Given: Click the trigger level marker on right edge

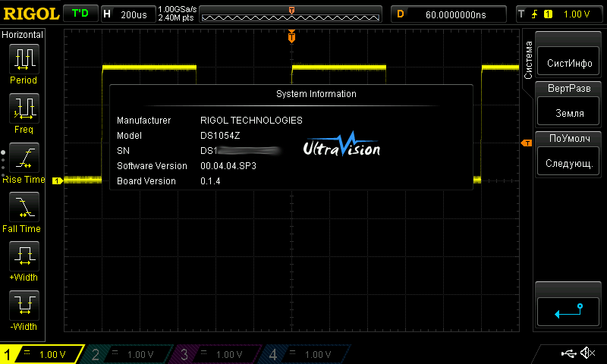Looking at the screenshot, I should pyautogui.click(x=527, y=143).
